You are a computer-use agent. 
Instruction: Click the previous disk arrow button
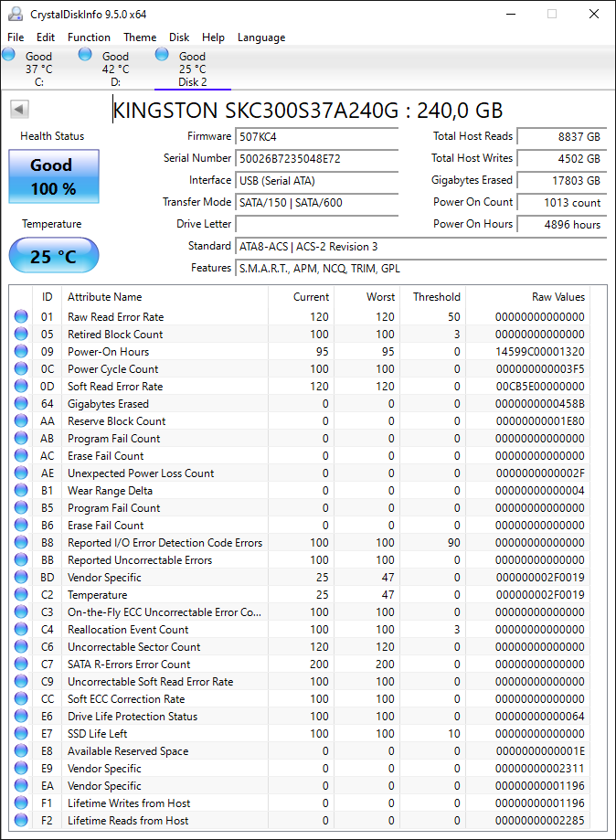19,110
